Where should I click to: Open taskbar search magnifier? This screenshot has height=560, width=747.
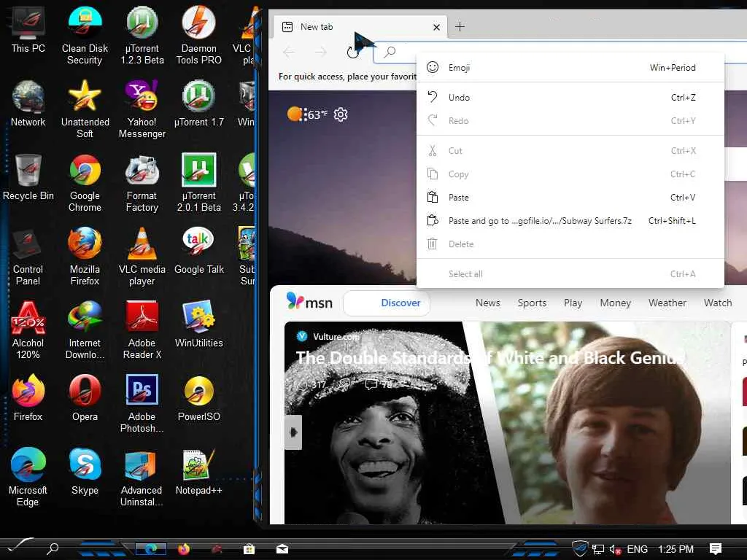(x=53, y=549)
